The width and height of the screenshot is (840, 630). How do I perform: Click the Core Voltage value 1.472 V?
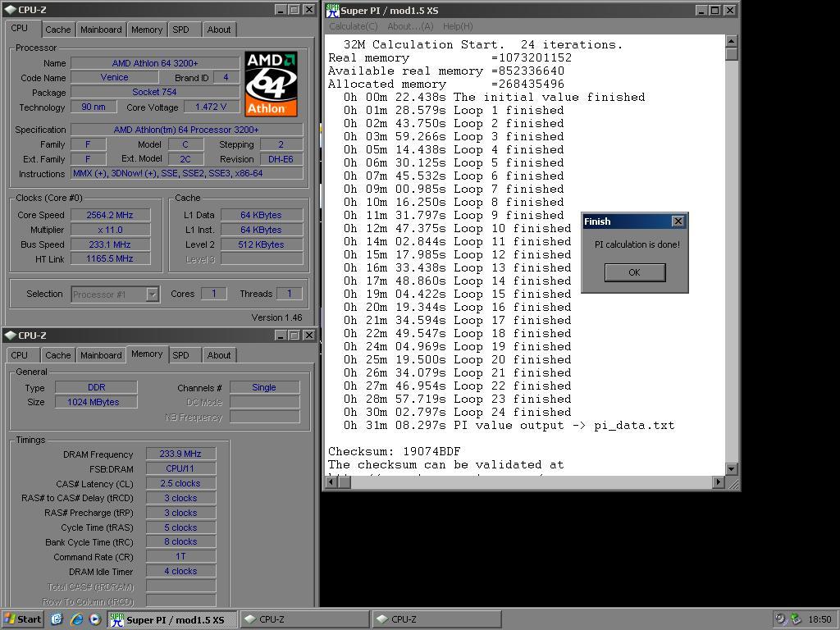(x=211, y=107)
